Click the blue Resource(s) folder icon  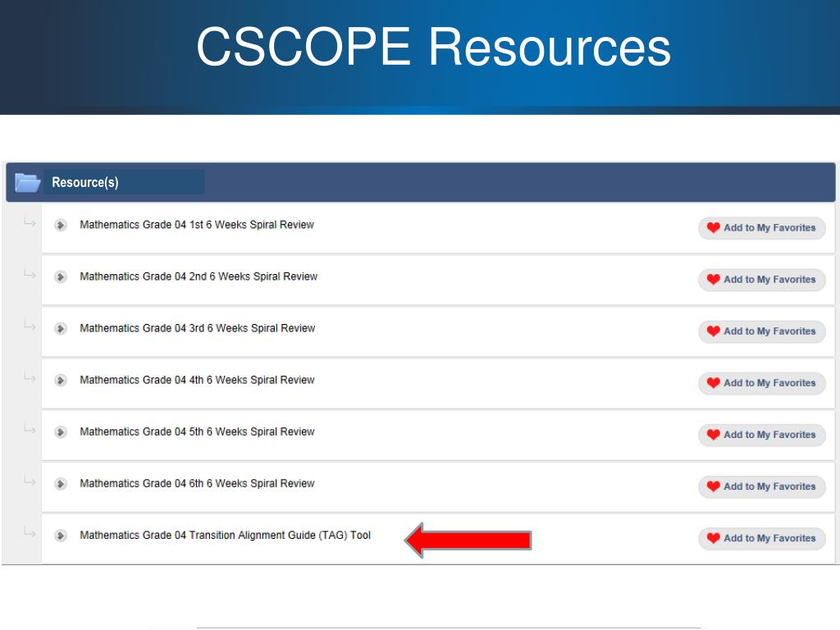click(x=28, y=182)
